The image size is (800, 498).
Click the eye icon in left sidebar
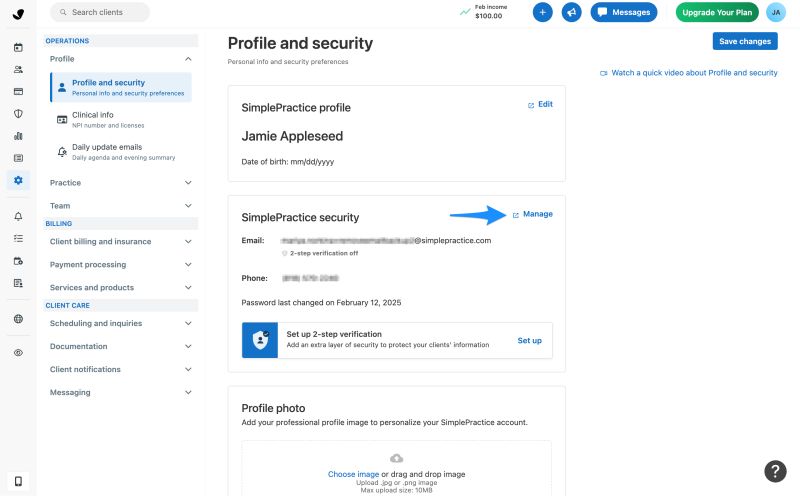click(x=18, y=353)
